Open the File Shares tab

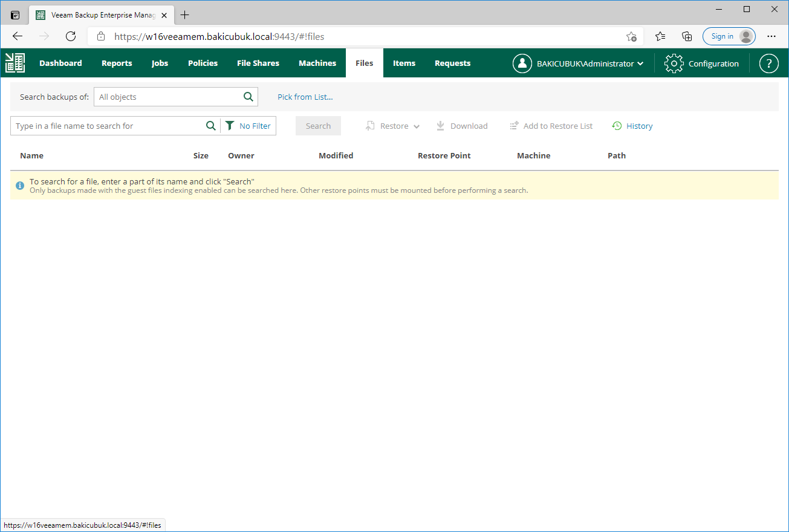[258, 63]
